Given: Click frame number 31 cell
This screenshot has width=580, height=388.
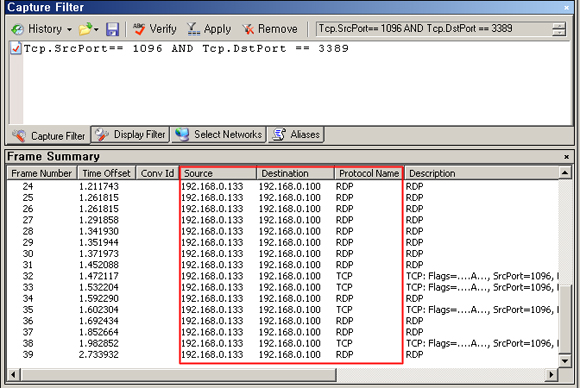Looking at the screenshot, I should pyautogui.click(x=28, y=265).
